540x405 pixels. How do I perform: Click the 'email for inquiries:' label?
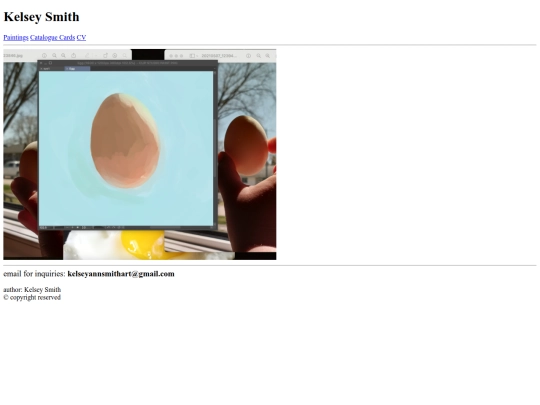coord(34,274)
